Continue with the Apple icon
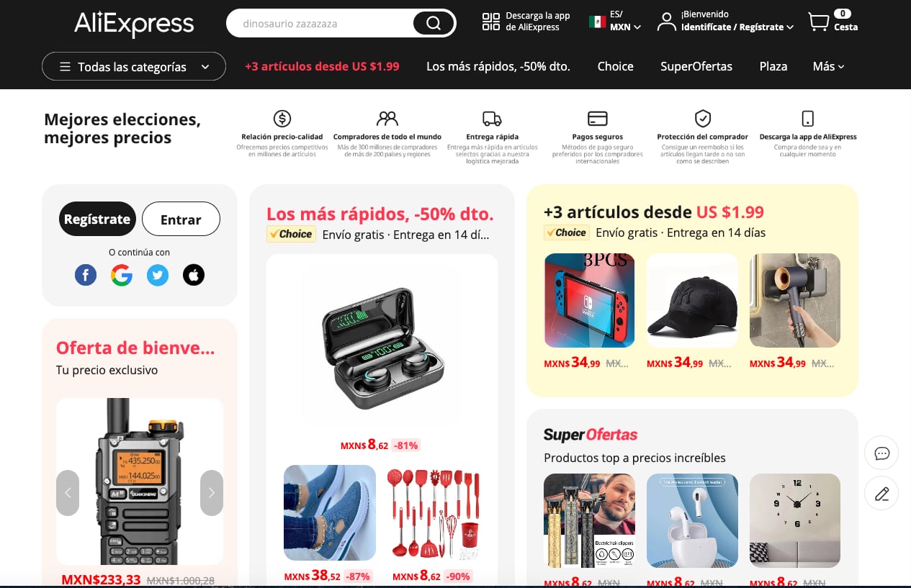 coord(194,275)
